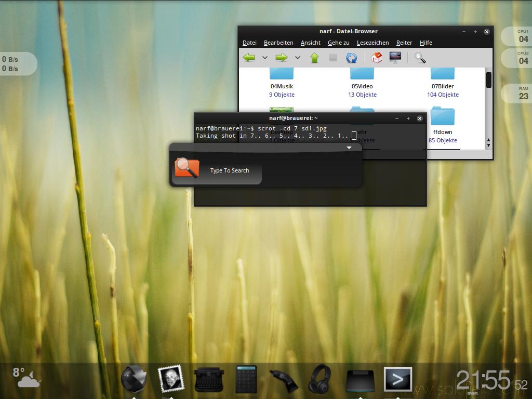Open the Datei menu

pyautogui.click(x=249, y=43)
